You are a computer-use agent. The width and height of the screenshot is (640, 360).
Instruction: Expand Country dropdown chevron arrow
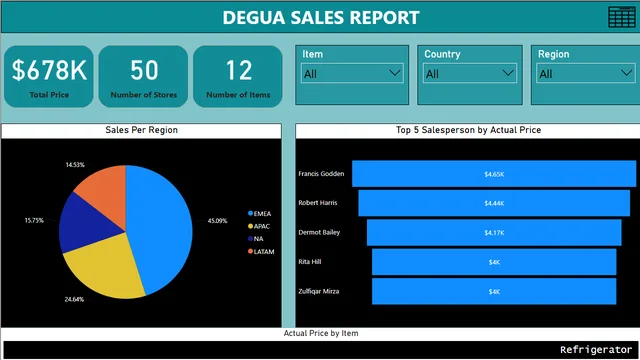pos(508,73)
